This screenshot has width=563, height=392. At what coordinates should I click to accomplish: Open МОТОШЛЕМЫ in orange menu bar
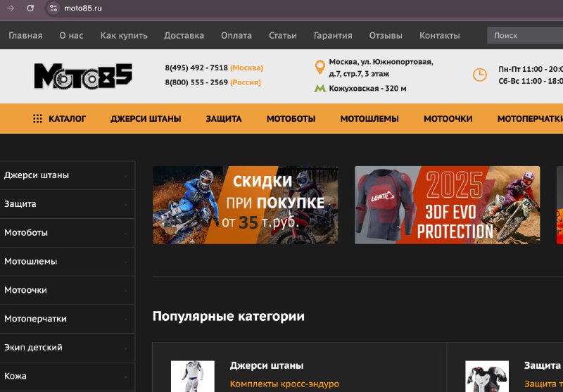pyautogui.click(x=369, y=119)
